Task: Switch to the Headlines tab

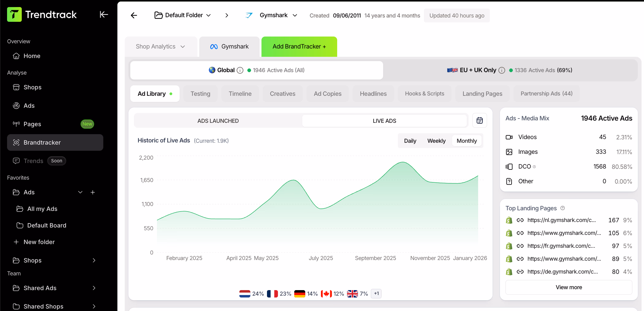Action: pos(373,94)
